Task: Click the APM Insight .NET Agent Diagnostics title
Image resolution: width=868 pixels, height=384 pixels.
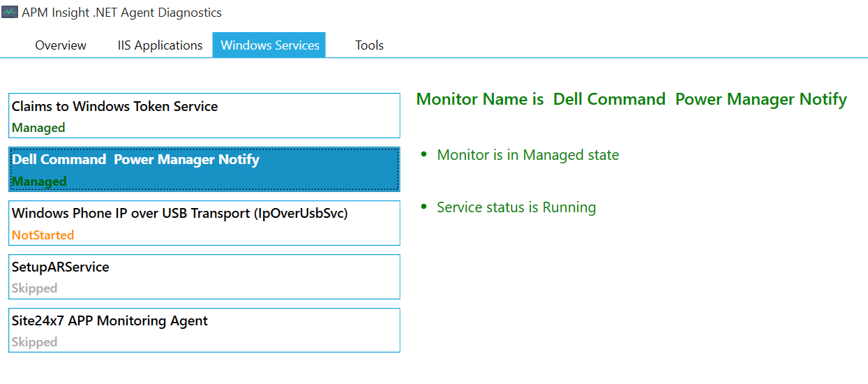Action: [x=121, y=13]
